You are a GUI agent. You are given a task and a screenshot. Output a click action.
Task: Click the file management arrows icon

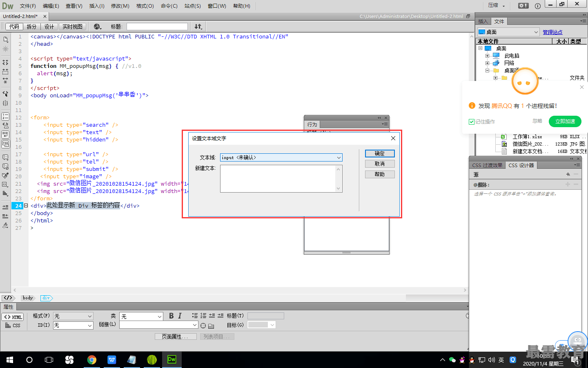pos(198,27)
